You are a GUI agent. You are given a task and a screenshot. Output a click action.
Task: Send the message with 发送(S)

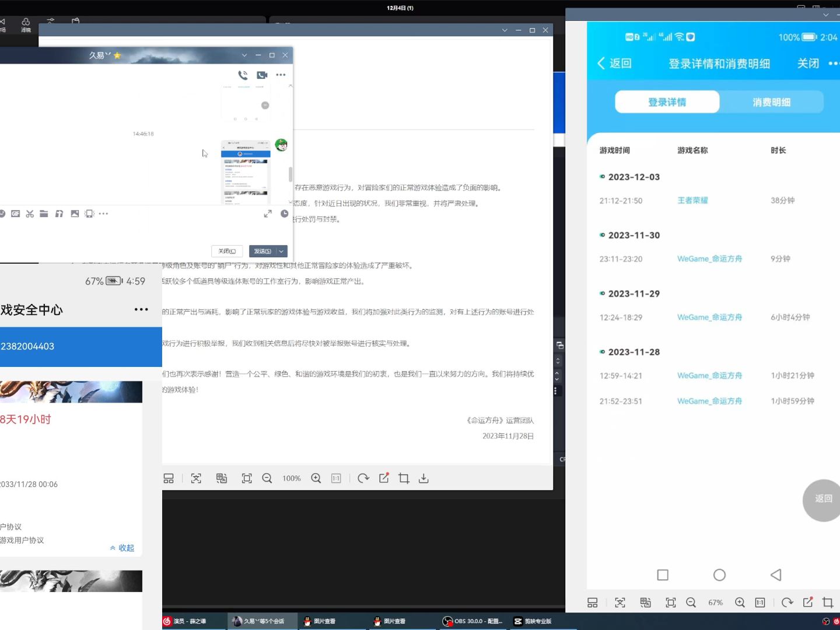coord(262,251)
